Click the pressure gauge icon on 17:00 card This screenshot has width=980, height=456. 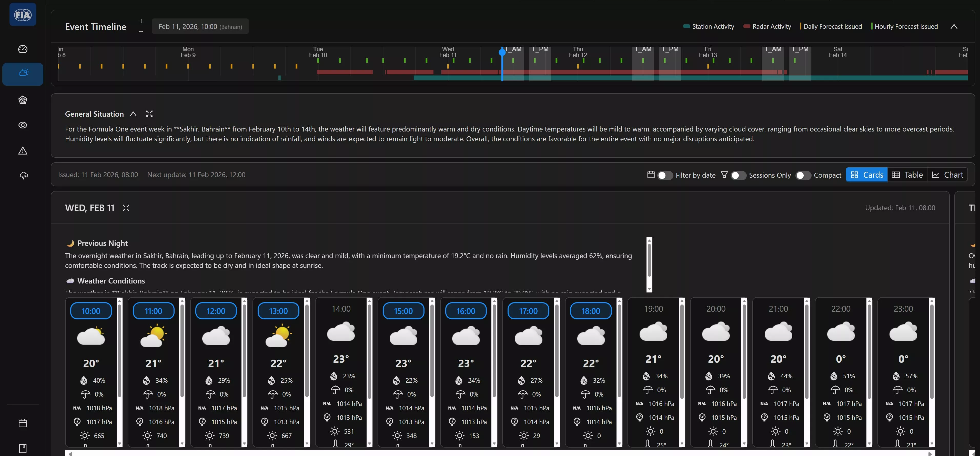[x=514, y=422]
